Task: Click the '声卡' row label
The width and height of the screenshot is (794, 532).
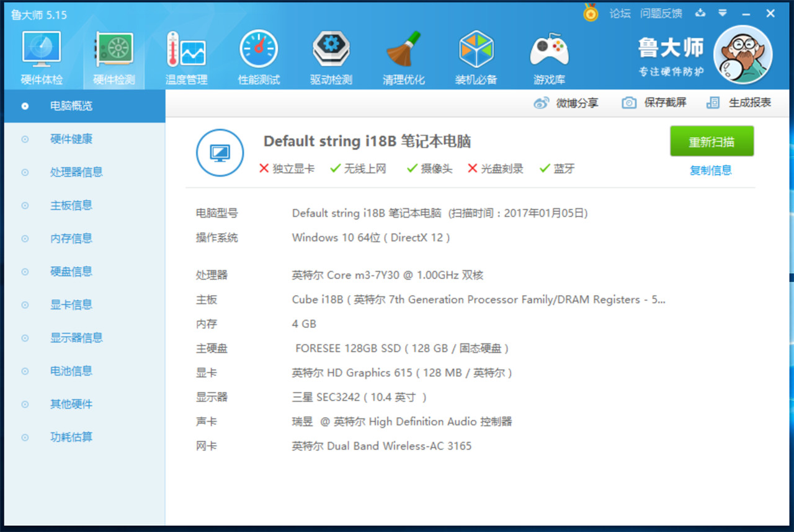Action: pyautogui.click(x=207, y=422)
